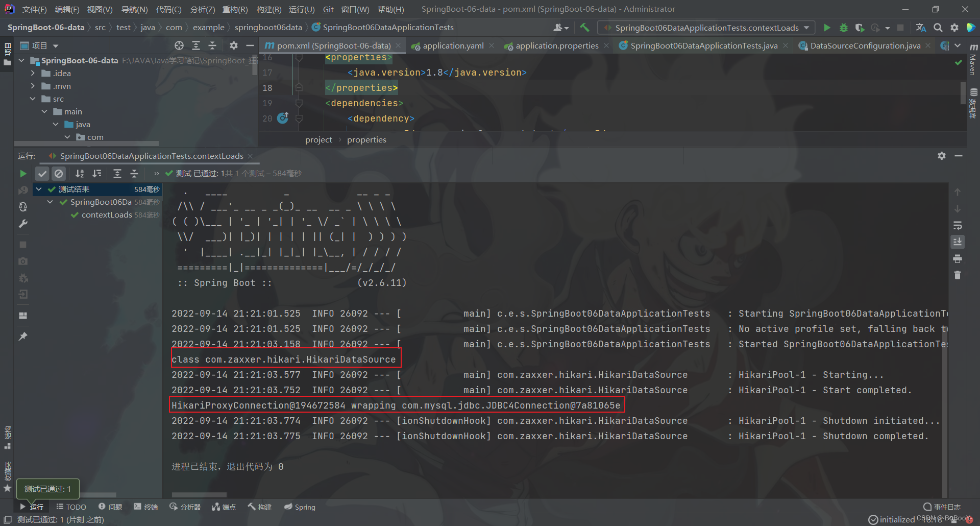Switch to SpringBoot06DataApplicationTests.java tab

pyautogui.click(x=704, y=45)
